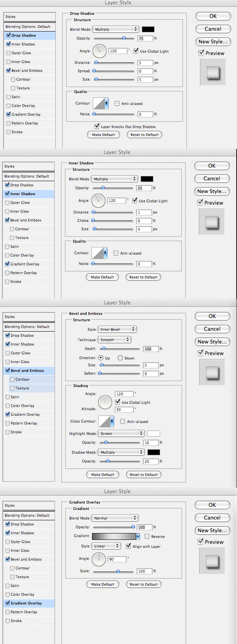237x644 pixels.
Task: Click New Style... in the Bevel and Emboss dialog
Action: pos(212,342)
